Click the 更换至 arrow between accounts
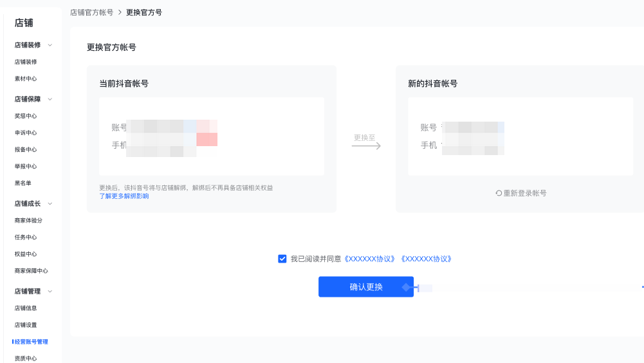This screenshot has height=363, width=644. 365,145
